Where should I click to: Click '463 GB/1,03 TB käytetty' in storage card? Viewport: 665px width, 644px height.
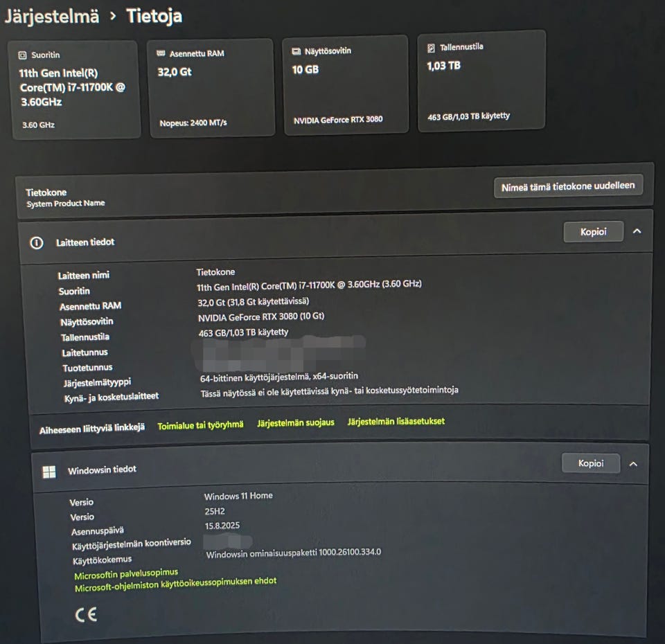point(469,116)
